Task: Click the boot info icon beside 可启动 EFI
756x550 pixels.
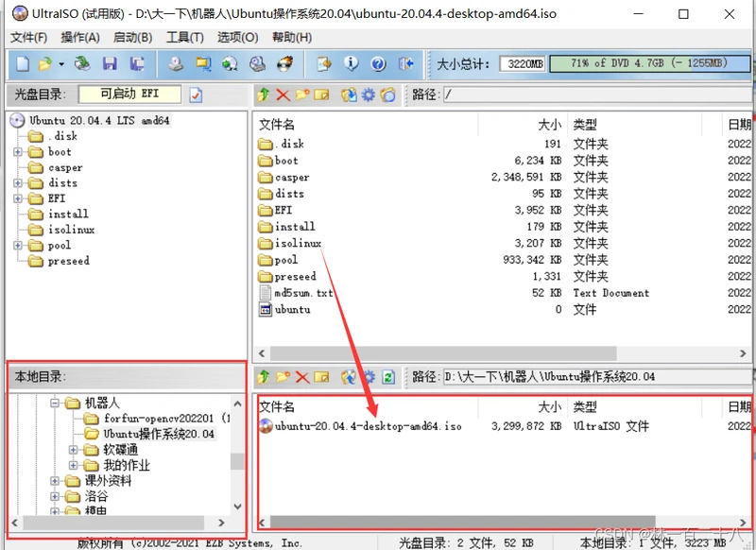Action: (196, 95)
